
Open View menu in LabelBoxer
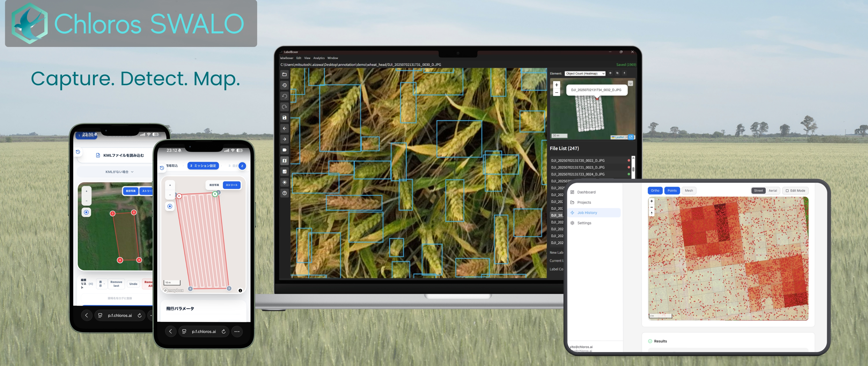(307, 58)
